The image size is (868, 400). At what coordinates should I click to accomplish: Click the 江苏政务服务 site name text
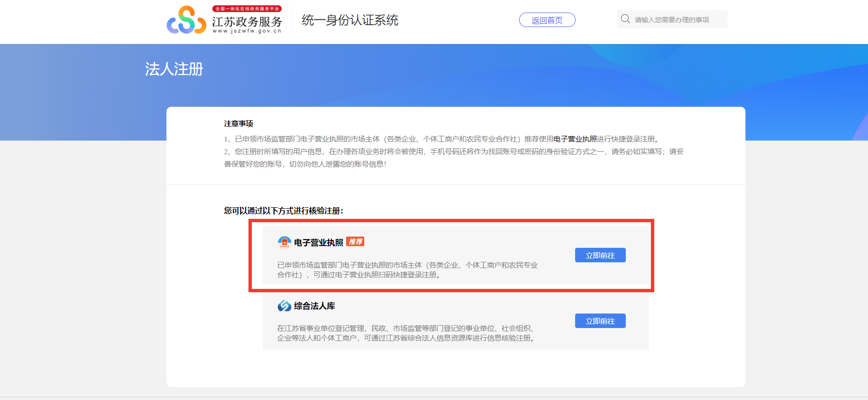[247, 22]
